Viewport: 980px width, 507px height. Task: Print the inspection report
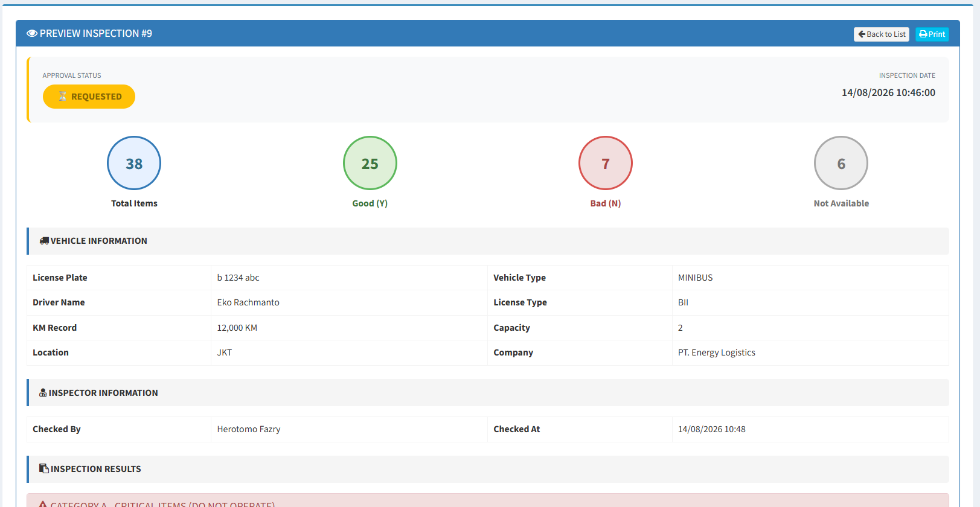tap(932, 34)
